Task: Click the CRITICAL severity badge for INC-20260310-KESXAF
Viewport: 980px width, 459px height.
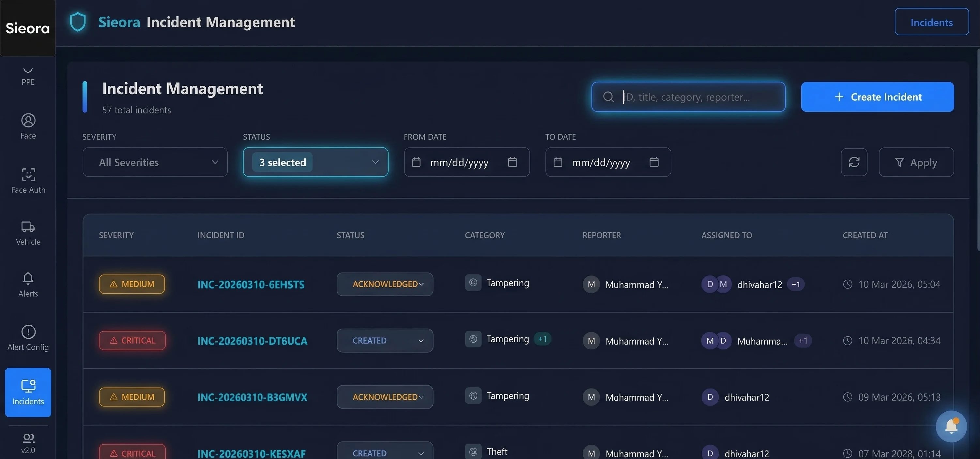Action: (132, 452)
